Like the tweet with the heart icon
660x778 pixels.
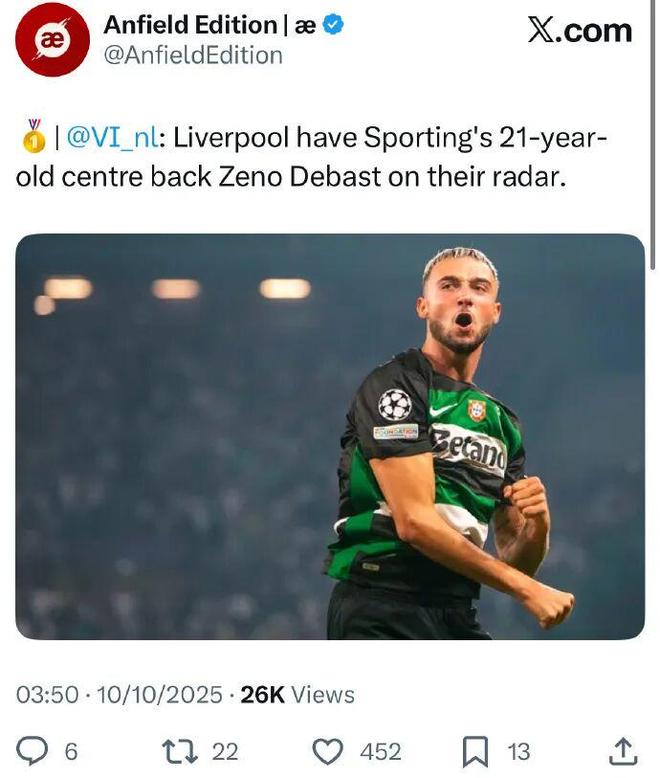(329, 750)
